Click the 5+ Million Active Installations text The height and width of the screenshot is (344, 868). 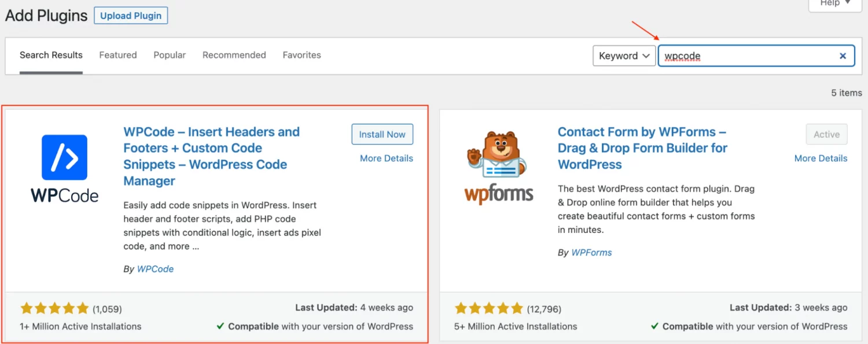click(x=516, y=327)
